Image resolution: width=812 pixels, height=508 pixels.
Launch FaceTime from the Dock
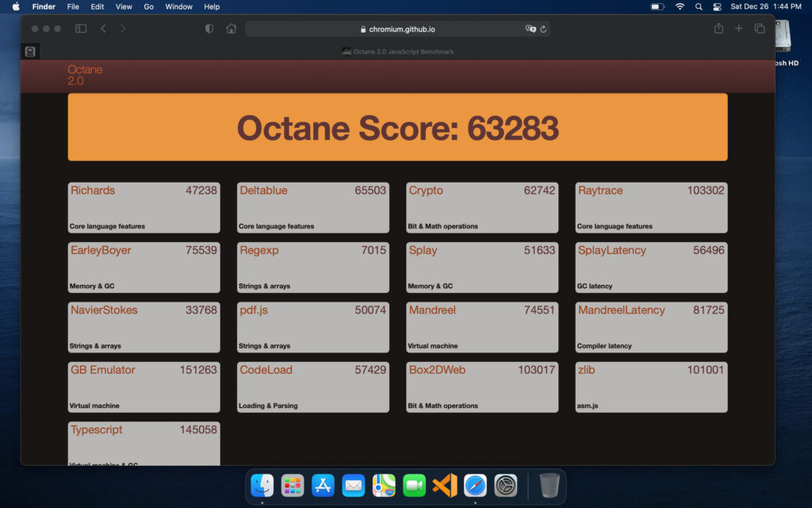(x=414, y=486)
